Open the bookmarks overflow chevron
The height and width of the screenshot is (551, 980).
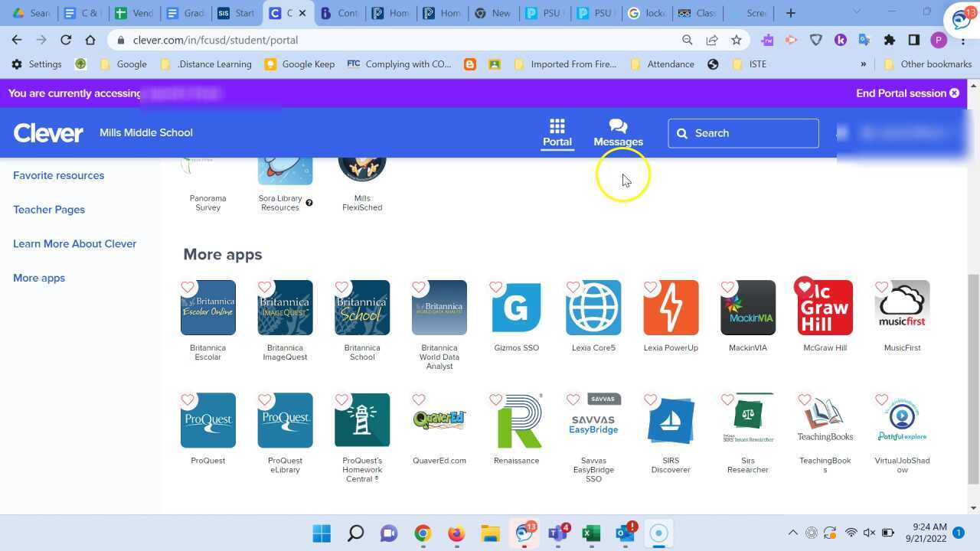coord(863,64)
